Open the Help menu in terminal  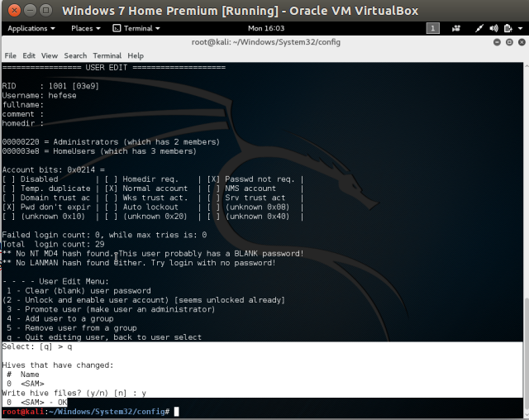pyautogui.click(x=136, y=55)
